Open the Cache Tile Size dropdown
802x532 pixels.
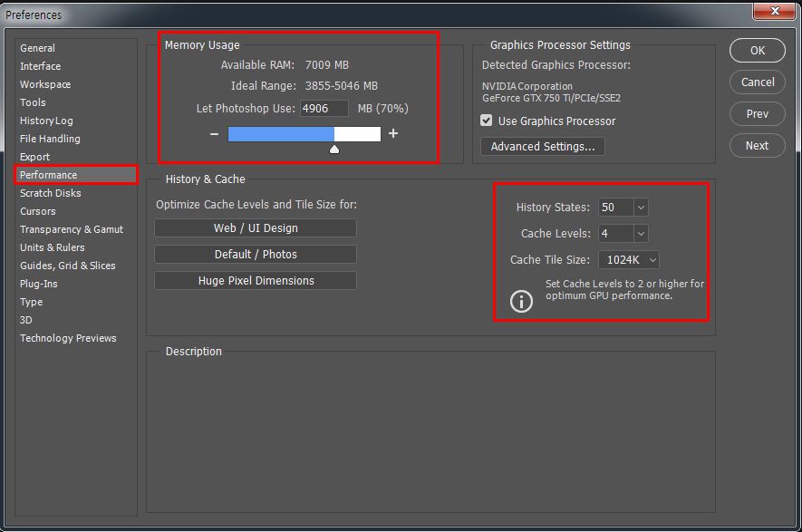pyautogui.click(x=629, y=260)
